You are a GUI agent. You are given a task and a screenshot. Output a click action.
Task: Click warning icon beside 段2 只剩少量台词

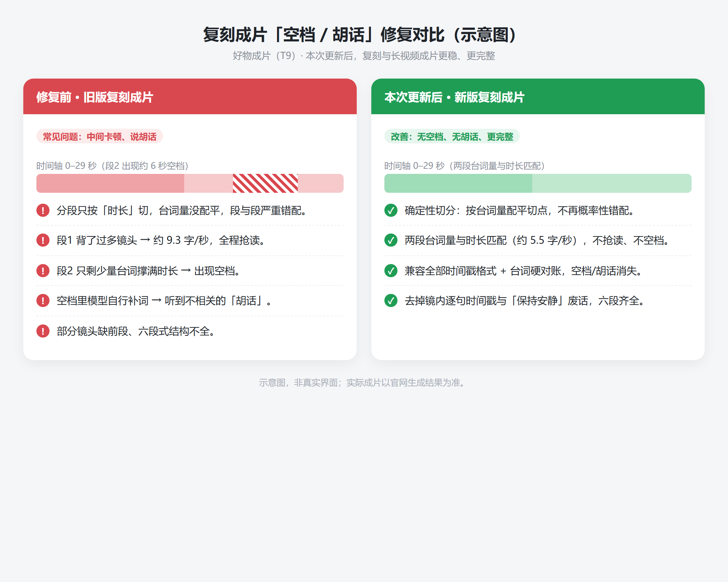(x=43, y=271)
